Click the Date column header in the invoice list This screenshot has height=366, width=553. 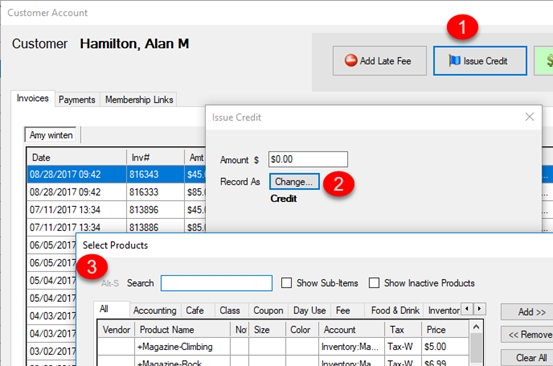click(77, 157)
